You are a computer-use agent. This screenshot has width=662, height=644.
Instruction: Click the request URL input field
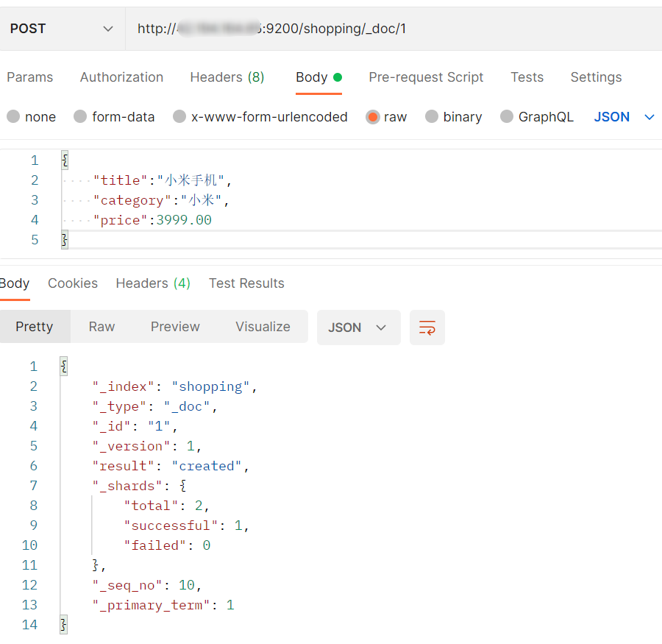390,29
